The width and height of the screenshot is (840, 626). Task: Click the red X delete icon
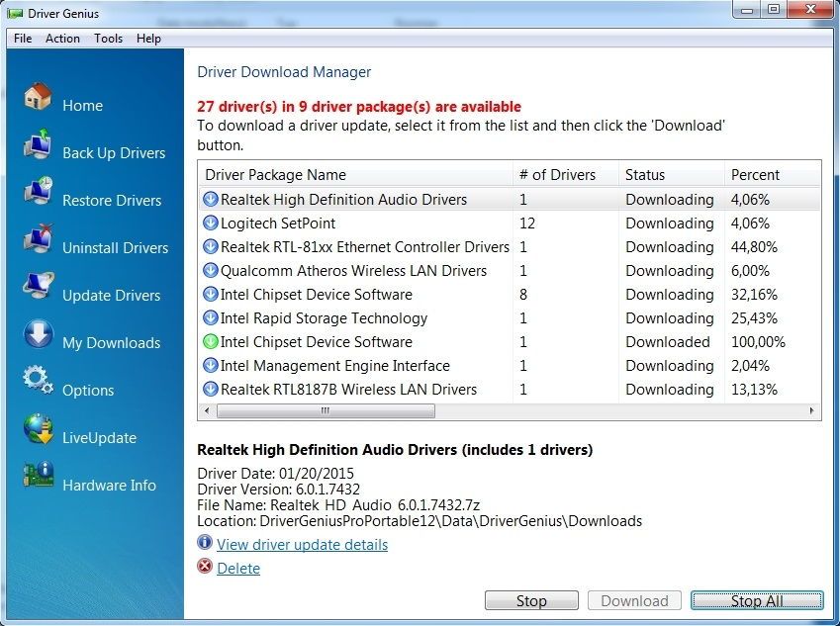coord(205,566)
